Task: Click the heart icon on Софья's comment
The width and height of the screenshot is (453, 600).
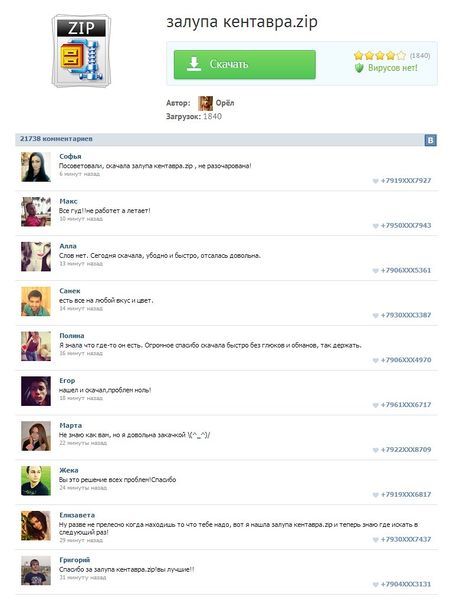Action: (375, 181)
